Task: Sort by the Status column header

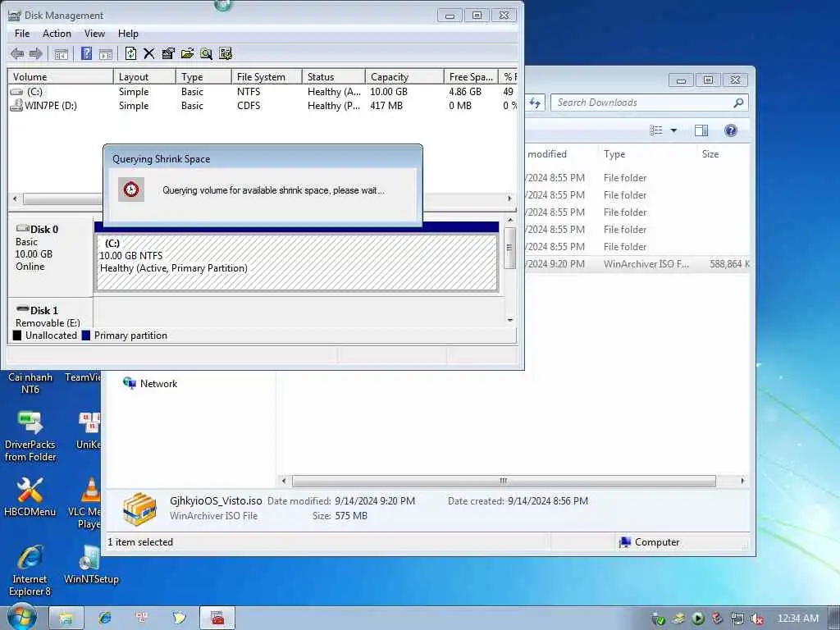Action: 333,76
